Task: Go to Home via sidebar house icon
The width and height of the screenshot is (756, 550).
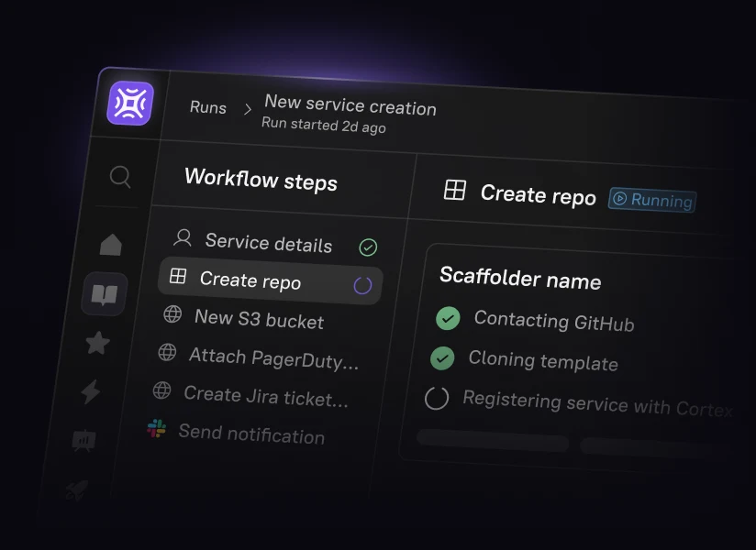Action: pyautogui.click(x=111, y=245)
